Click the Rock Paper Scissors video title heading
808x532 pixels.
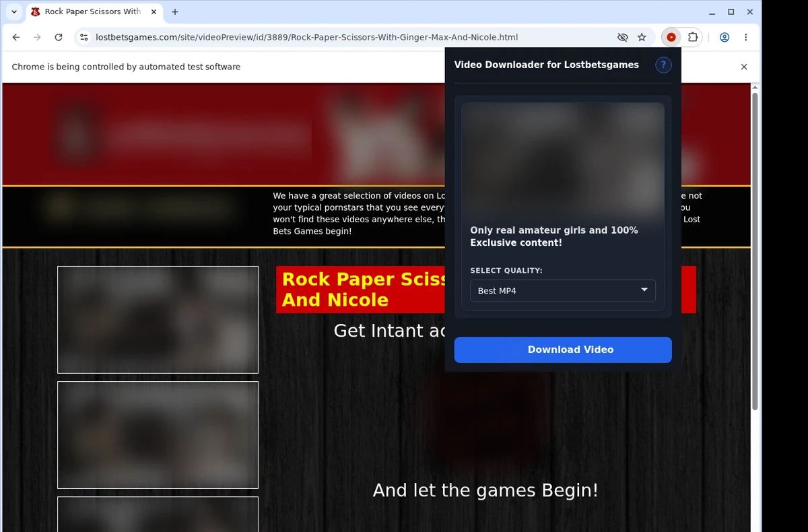(x=364, y=290)
